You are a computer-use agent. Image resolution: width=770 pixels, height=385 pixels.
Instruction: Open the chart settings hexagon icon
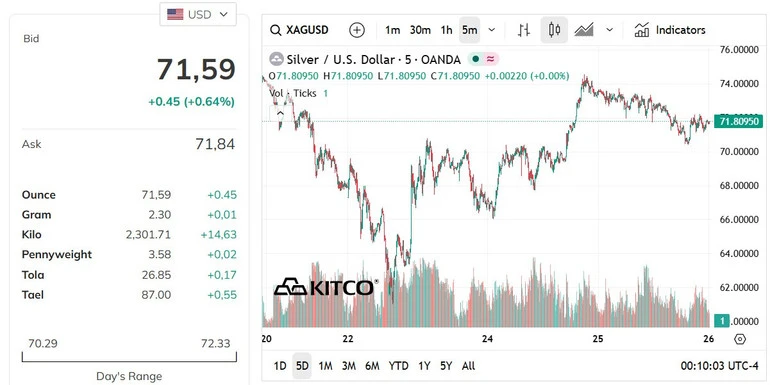point(740,339)
